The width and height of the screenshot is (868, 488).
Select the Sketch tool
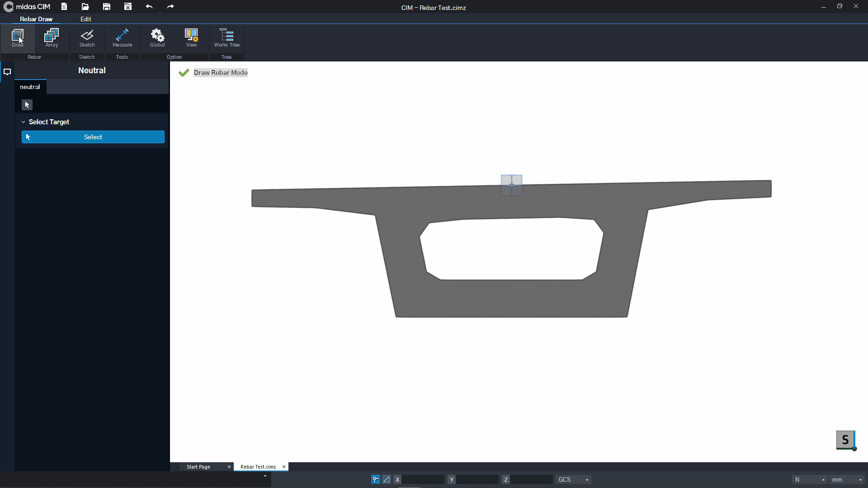(87, 38)
